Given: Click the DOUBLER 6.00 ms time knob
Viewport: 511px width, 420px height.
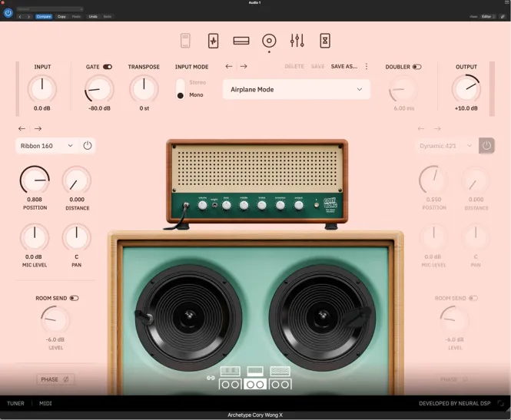Looking at the screenshot, I should point(403,88).
